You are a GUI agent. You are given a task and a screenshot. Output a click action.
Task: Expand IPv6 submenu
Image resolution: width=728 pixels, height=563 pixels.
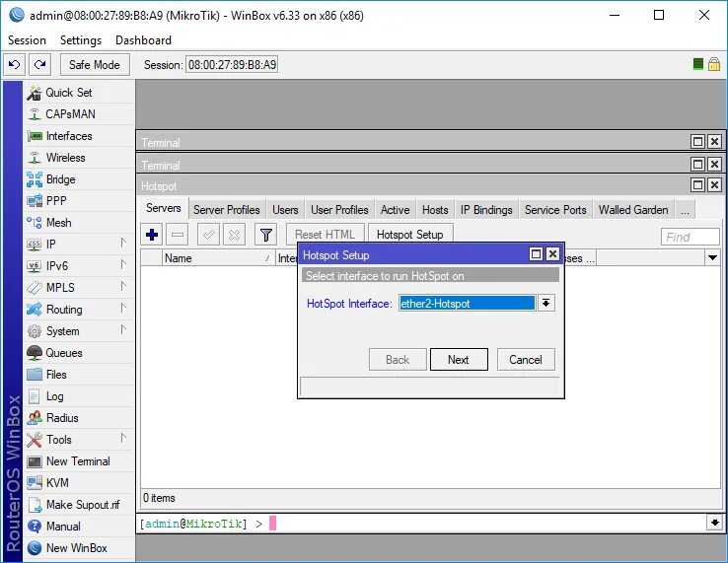pyautogui.click(x=123, y=264)
